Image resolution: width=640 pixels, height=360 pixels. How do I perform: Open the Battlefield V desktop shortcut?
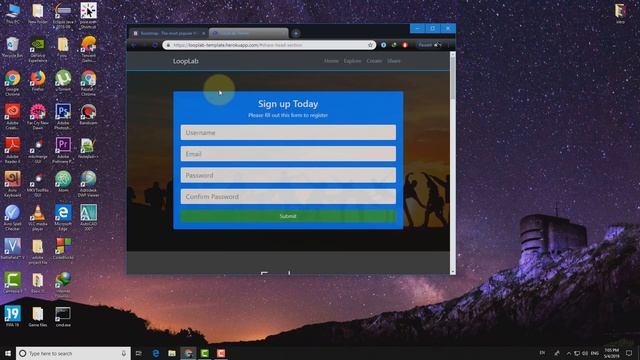[x=13, y=249]
